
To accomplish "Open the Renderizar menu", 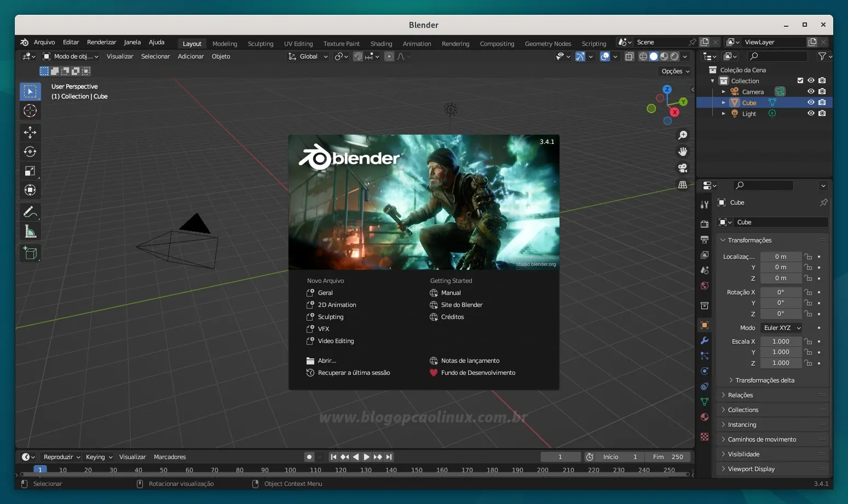I will tap(101, 42).
